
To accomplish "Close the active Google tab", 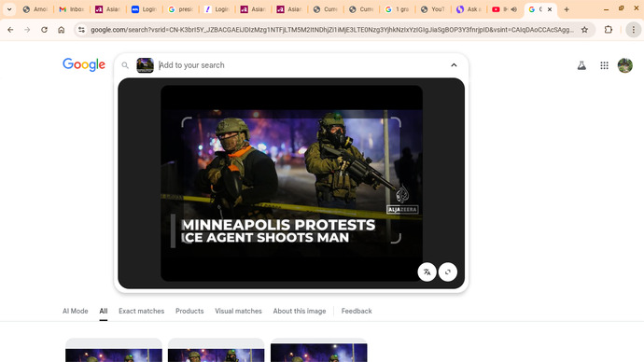I will pos(550,9).
